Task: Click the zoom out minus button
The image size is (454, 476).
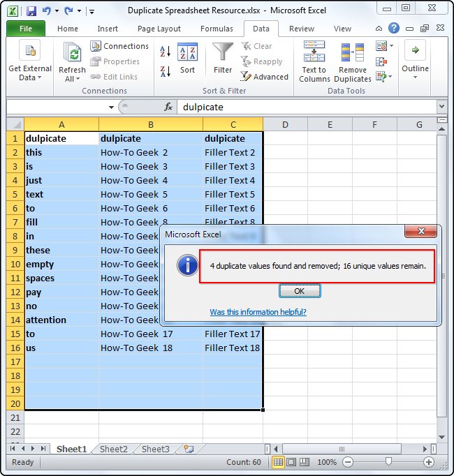Action: tap(348, 462)
